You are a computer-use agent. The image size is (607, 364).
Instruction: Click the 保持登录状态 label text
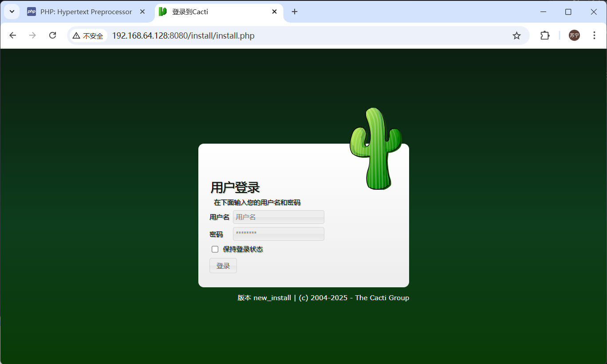pos(243,249)
